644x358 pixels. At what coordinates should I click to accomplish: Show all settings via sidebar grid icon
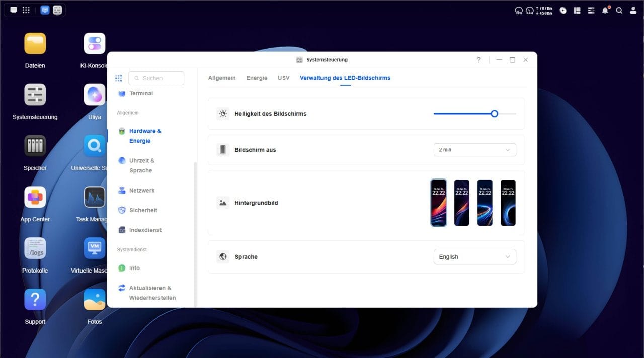point(119,78)
